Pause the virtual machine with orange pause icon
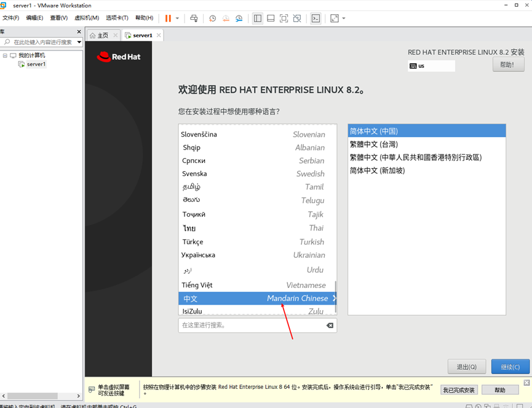 [x=168, y=18]
